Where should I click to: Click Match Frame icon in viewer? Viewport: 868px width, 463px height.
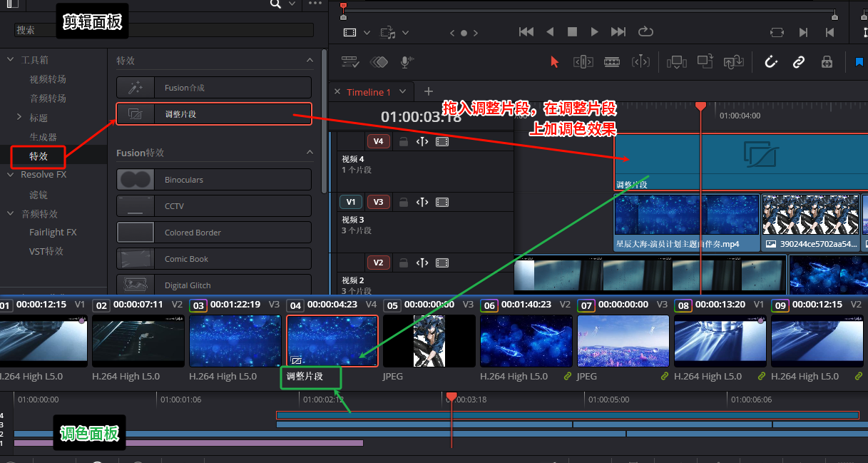[777, 32]
